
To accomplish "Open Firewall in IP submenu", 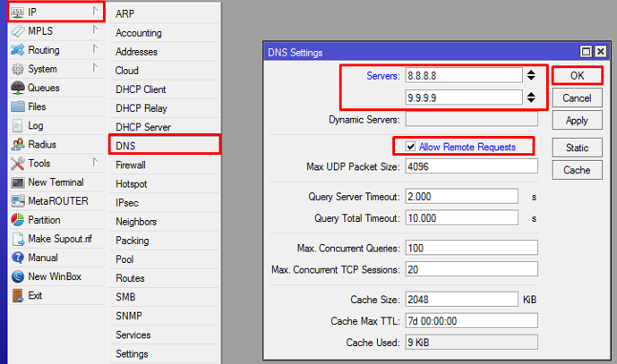I will [164, 165].
